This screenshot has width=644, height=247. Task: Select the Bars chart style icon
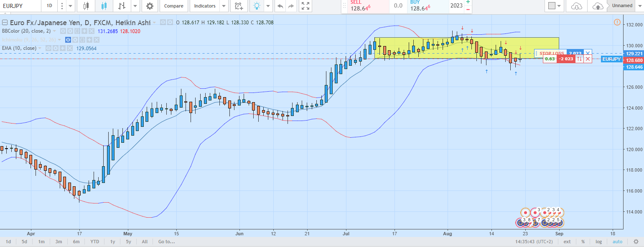[122, 6]
